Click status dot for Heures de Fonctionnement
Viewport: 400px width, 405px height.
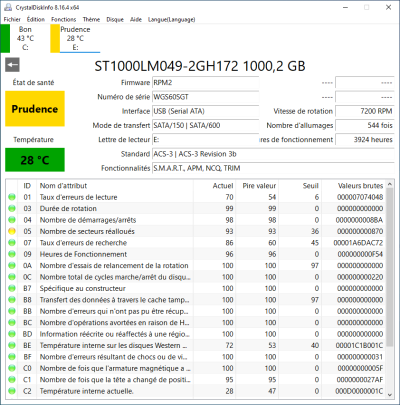(x=12, y=254)
